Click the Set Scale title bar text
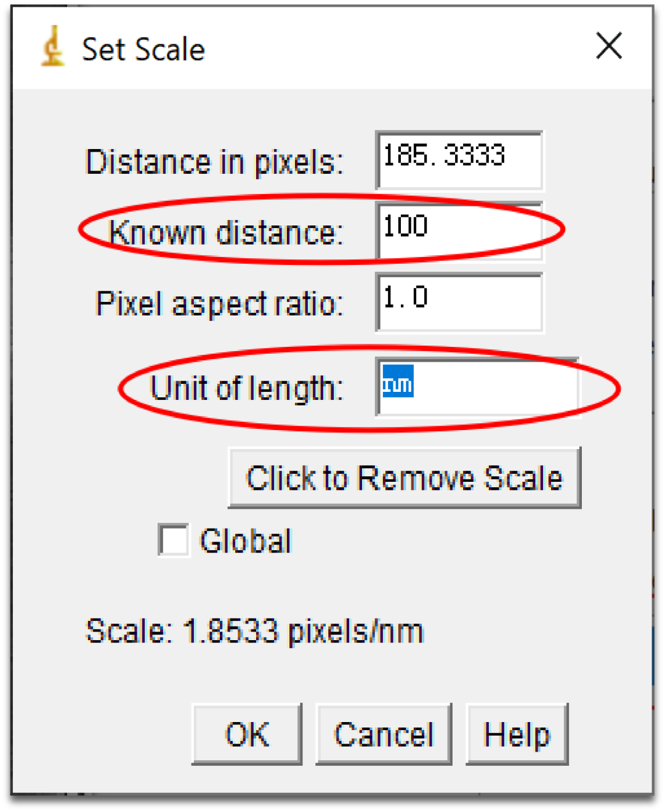Screen dimensions: 665x812 [x=143, y=49]
